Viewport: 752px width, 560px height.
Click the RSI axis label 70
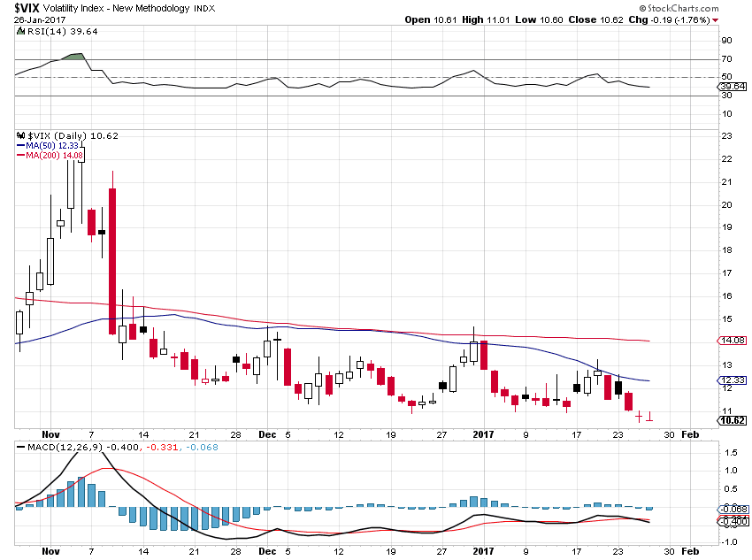pos(726,59)
